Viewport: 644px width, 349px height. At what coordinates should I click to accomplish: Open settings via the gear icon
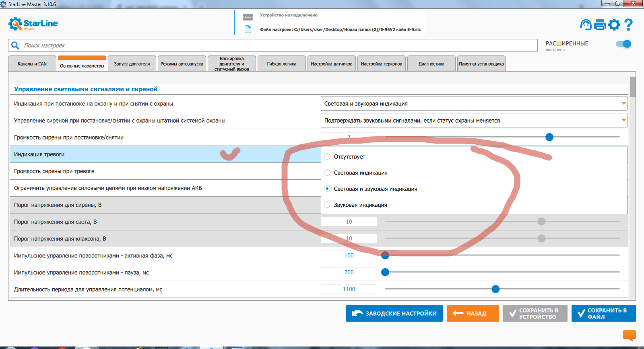(x=614, y=25)
